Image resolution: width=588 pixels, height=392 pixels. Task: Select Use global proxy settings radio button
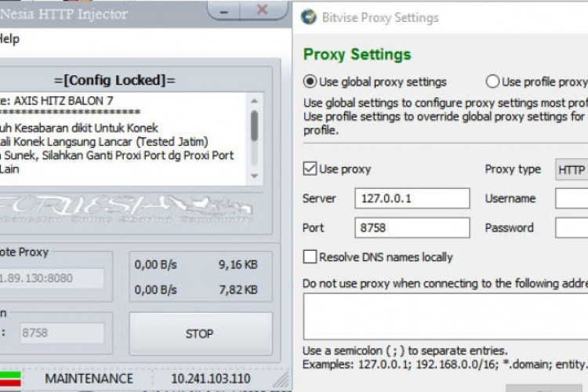pyautogui.click(x=310, y=82)
